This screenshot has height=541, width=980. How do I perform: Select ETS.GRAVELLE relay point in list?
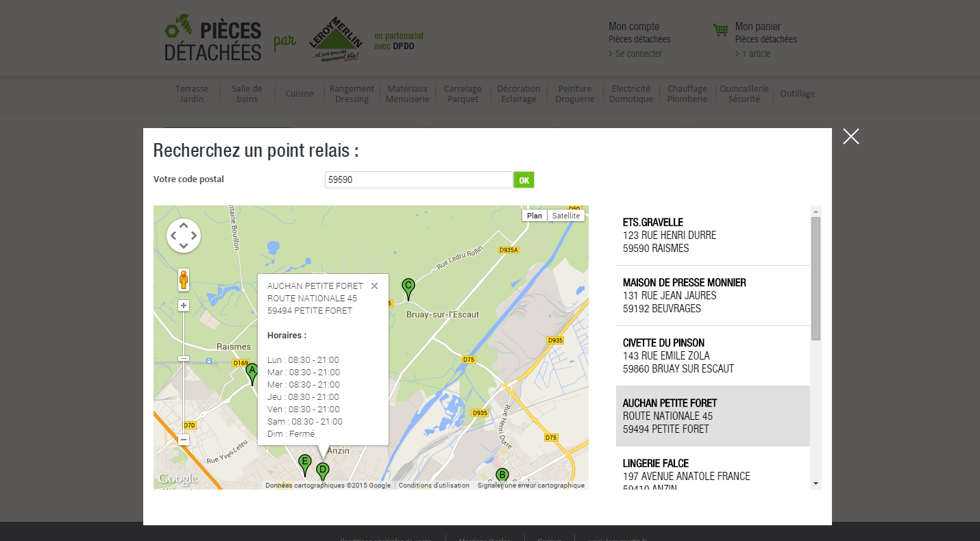click(x=713, y=236)
